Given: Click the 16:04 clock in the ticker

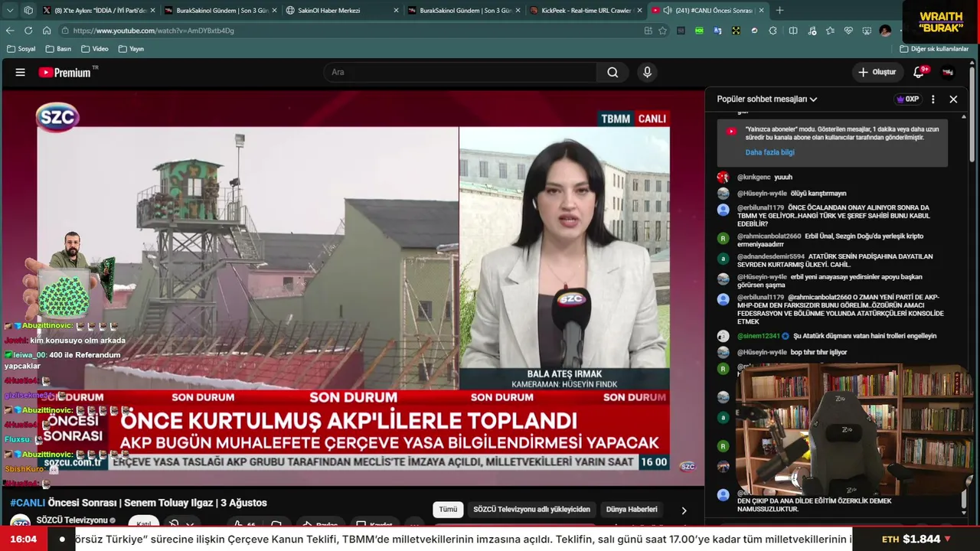Looking at the screenshot, I should click(24, 539).
